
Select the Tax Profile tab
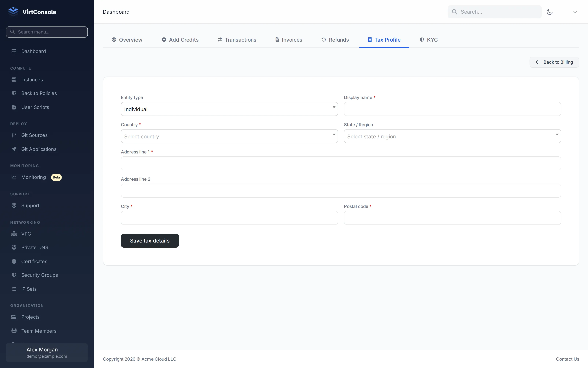[x=384, y=40]
